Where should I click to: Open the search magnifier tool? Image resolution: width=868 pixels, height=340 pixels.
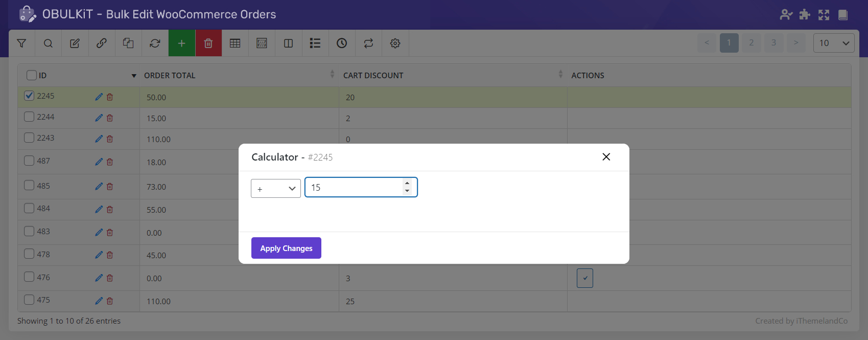point(48,43)
